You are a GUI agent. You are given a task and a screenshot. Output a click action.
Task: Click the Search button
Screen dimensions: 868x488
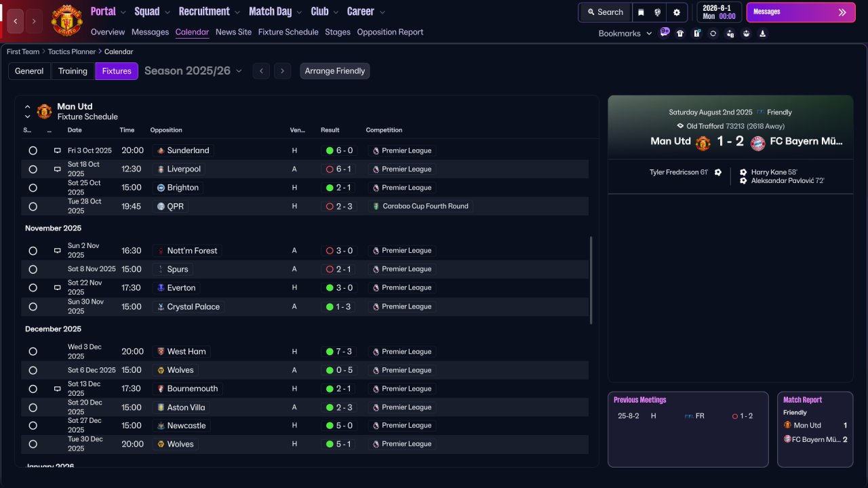pyautogui.click(x=605, y=12)
